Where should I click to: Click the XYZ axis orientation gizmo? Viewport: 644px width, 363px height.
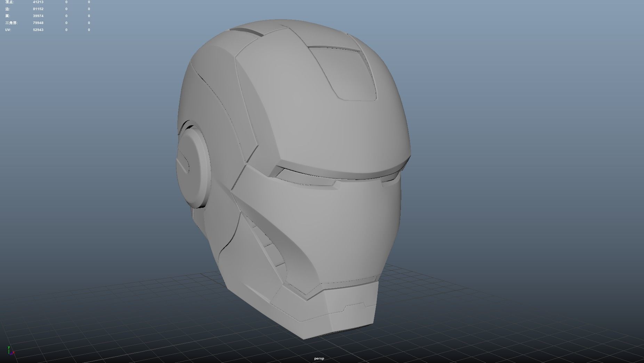11,350
